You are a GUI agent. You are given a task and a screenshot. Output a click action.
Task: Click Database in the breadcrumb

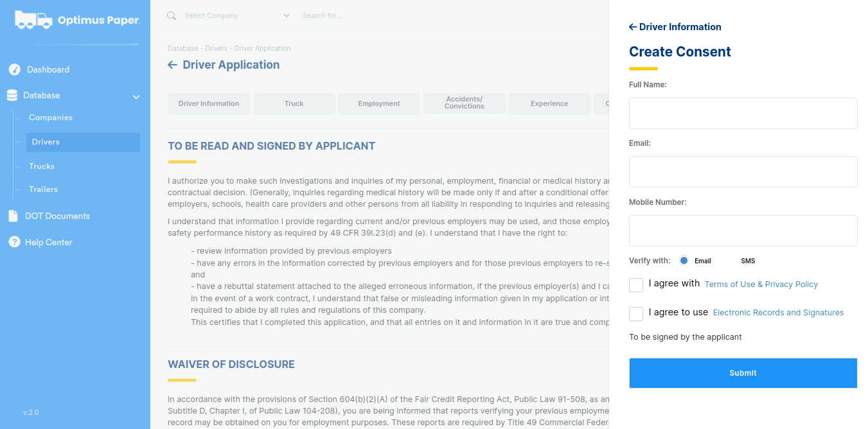tap(183, 48)
